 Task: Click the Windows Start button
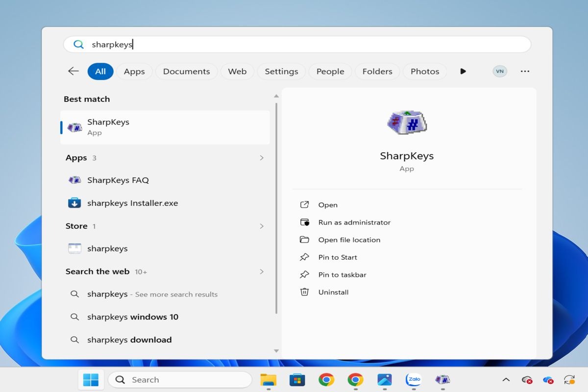tap(91, 380)
